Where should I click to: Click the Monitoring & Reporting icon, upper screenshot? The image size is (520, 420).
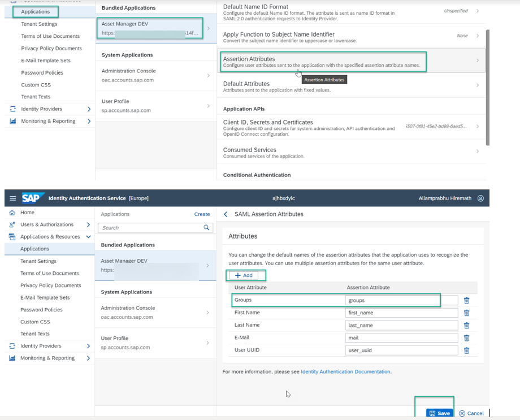pos(12,122)
